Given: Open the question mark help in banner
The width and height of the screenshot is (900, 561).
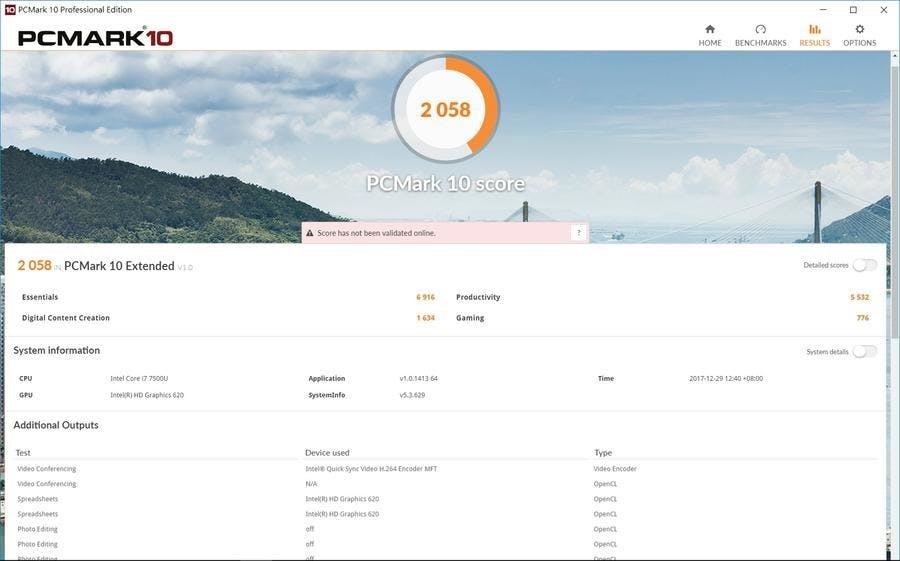Looking at the screenshot, I should coord(577,233).
